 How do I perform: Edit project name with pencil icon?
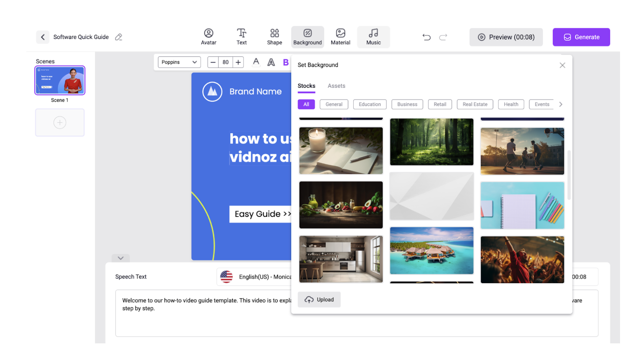click(119, 37)
